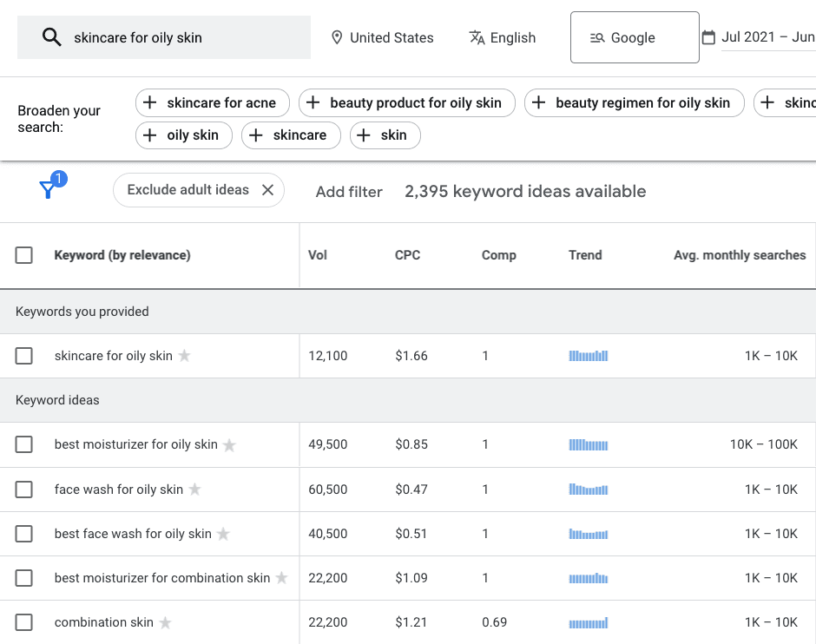The image size is (816, 644).
Task: Open the United States location selector
Action: click(x=383, y=37)
